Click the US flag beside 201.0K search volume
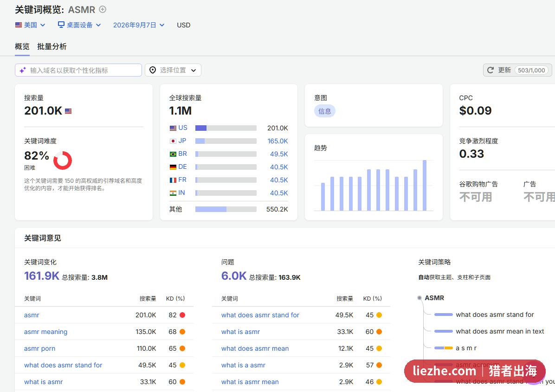The image size is (555, 392). 68,111
